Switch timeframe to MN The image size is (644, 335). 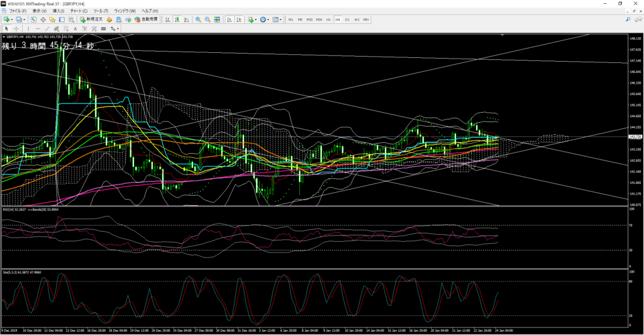click(x=366, y=20)
